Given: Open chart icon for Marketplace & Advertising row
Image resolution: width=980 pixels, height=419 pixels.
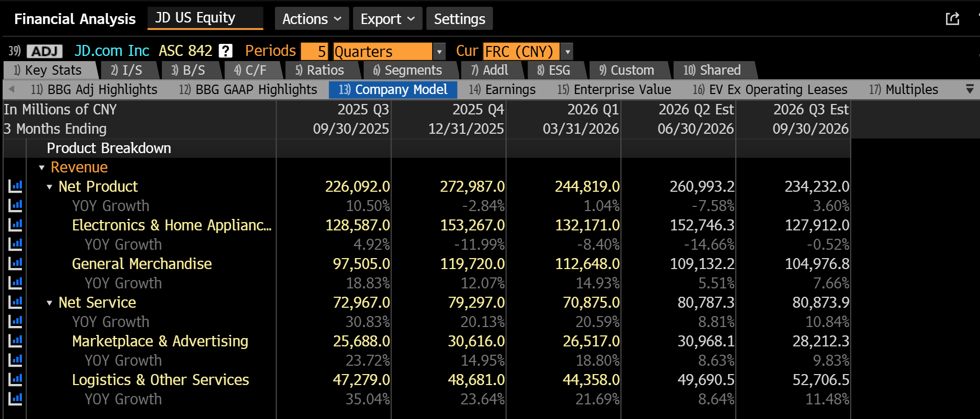Looking at the screenshot, I should (15, 341).
